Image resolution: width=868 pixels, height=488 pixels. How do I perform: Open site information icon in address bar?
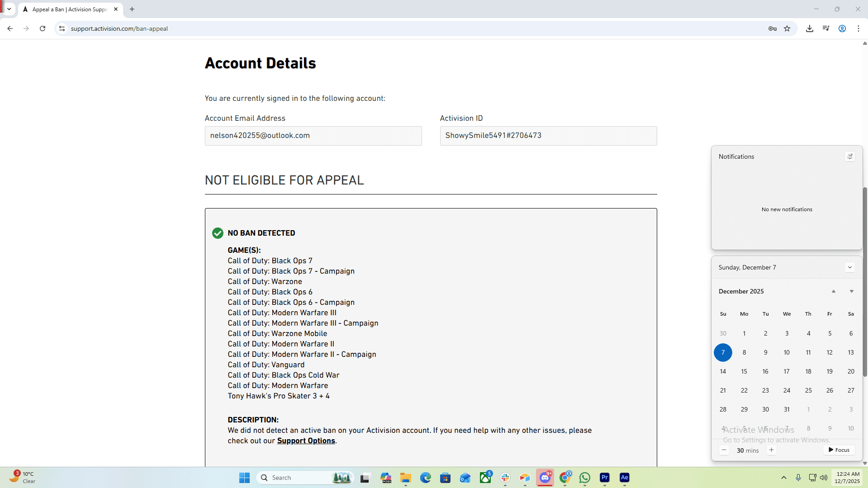click(x=62, y=28)
